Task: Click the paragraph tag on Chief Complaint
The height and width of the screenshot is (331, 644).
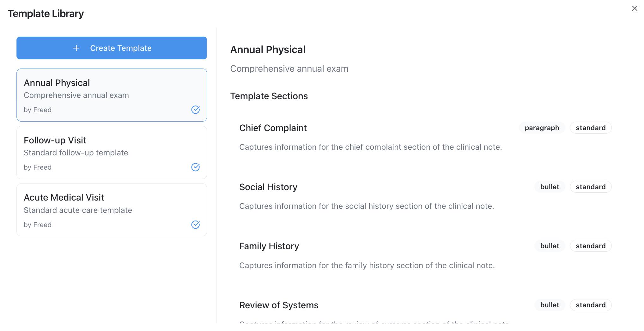Action: coord(542,128)
